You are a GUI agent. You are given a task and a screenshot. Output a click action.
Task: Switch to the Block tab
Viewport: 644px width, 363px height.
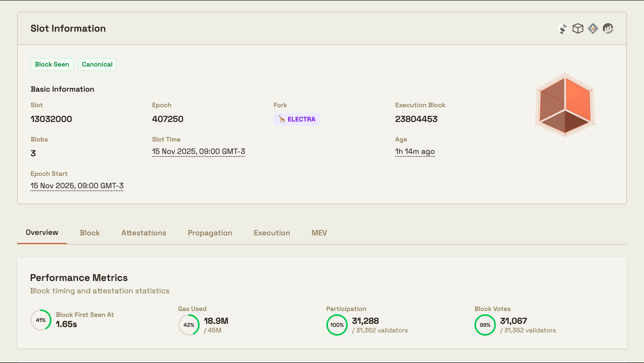tap(90, 233)
